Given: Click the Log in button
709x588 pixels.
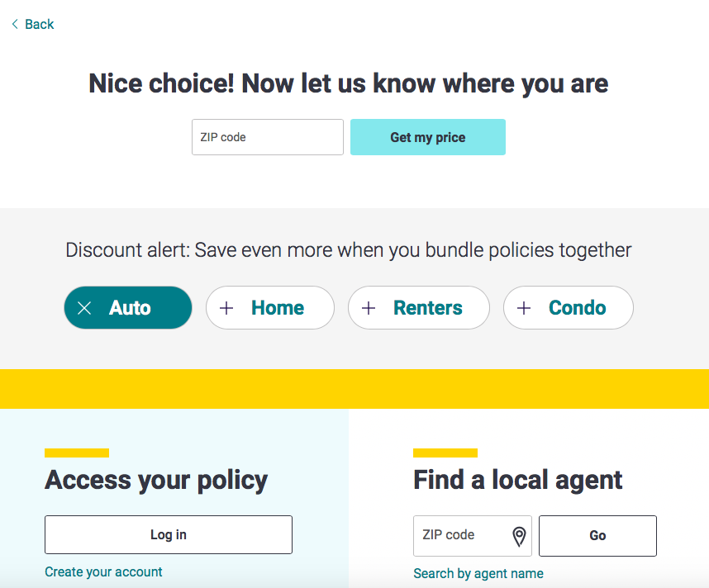Looking at the screenshot, I should tap(169, 535).
